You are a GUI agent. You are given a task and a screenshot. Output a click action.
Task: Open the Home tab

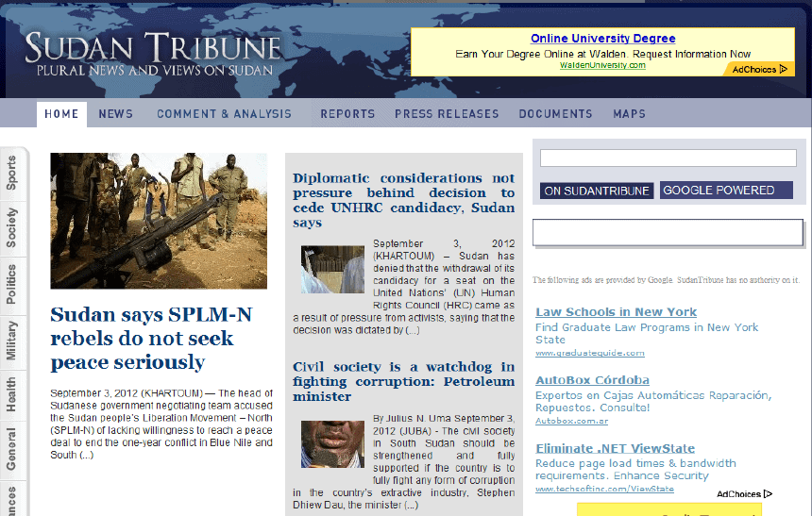tap(61, 114)
